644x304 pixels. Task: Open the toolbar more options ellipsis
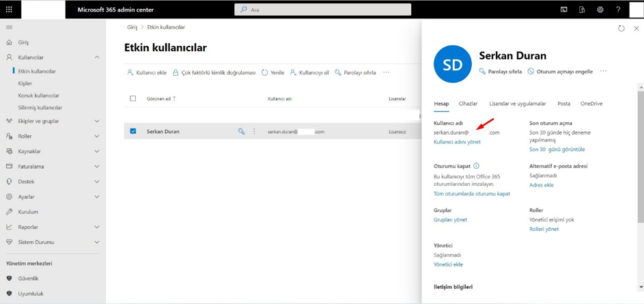tap(386, 72)
